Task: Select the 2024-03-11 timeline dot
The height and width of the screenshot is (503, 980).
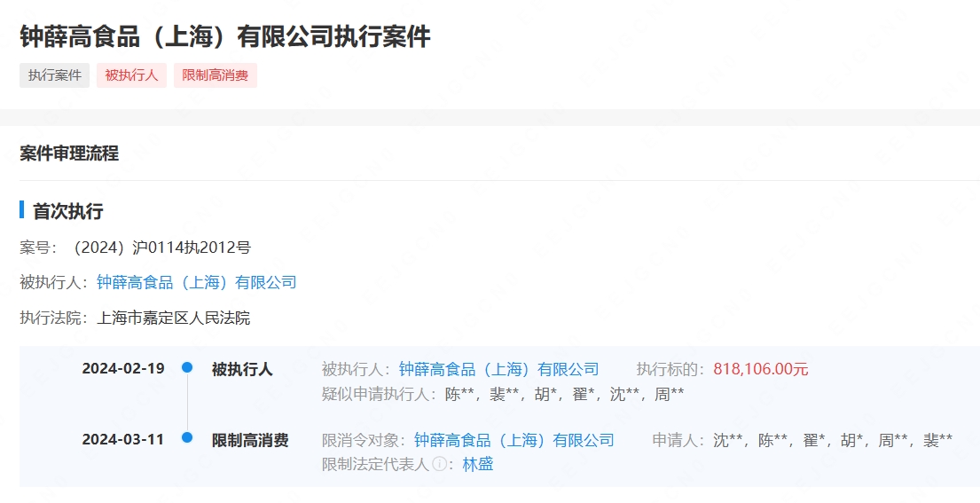Action: [187, 437]
